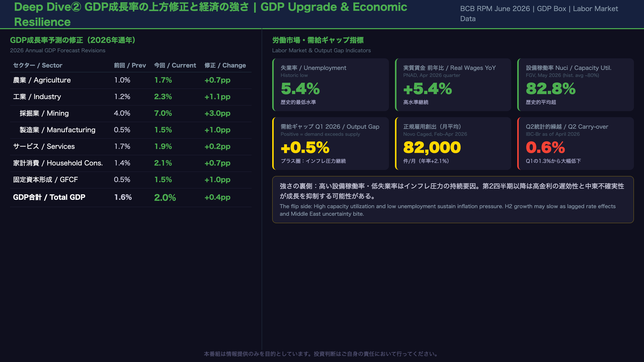The image size is (644, 362).
Task: Select the 'GDP合計 / Total GDP' row label
Action: 49,197
